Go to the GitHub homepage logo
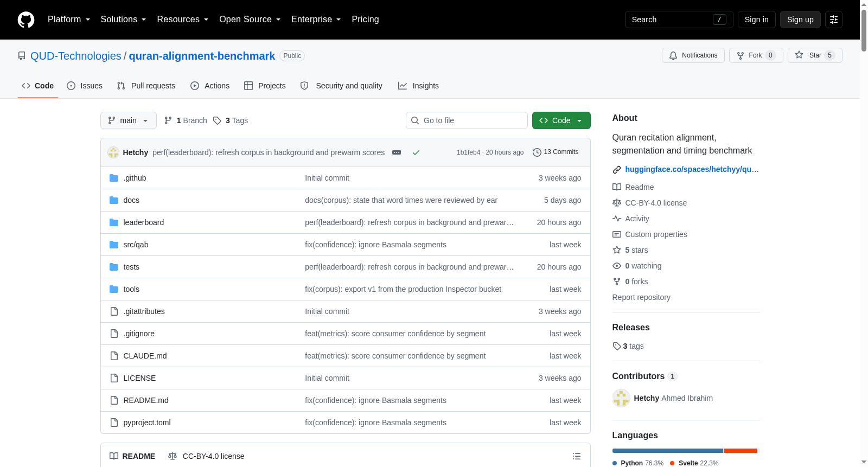The height and width of the screenshot is (467, 868). pyautogui.click(x=26, y=20)
